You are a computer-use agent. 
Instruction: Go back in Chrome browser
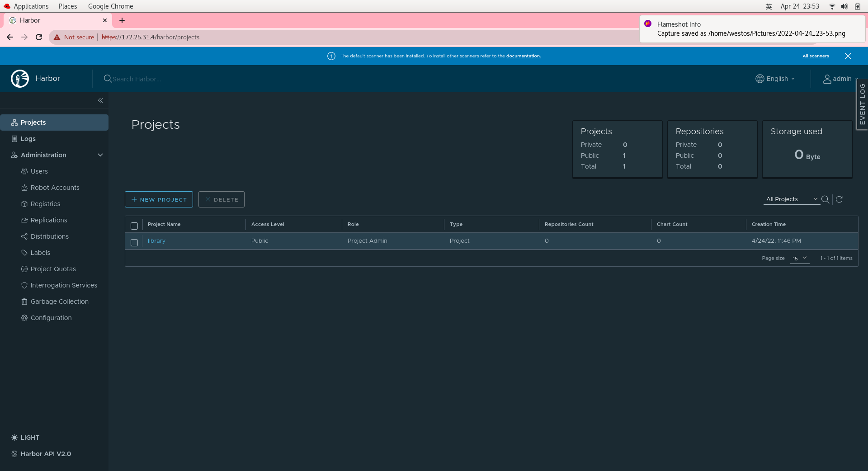(x=10, y=37)
